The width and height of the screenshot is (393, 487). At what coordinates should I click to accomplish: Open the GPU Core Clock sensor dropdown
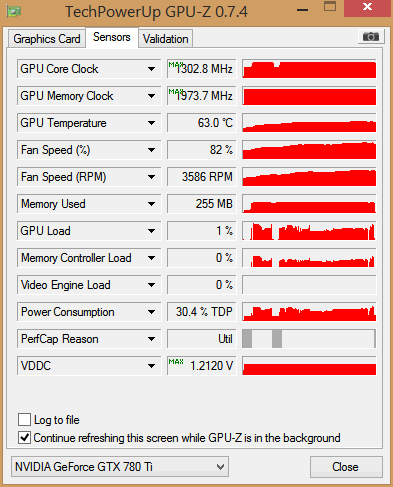pos(151,69)
